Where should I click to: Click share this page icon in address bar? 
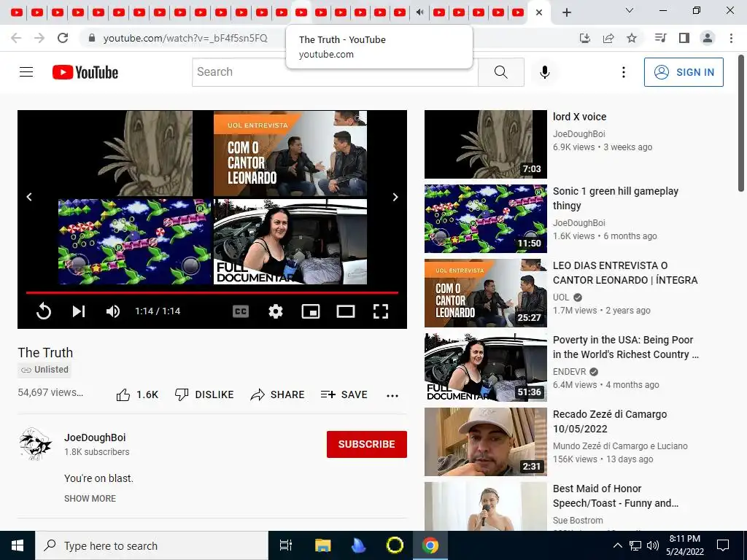click(x=608, y=38)
